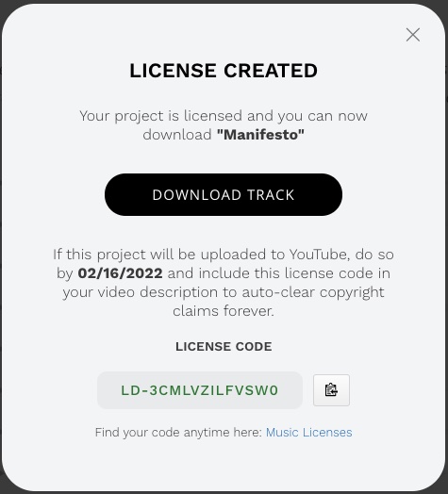
Task: Click the word "download" before Manifesto
Action: (x=177, y=135)
